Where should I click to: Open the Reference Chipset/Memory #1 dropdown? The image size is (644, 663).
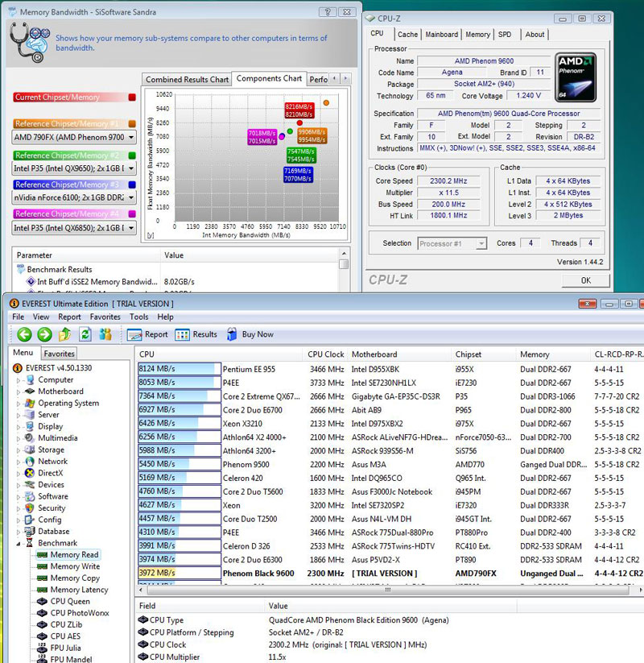(x=131, y=138)
